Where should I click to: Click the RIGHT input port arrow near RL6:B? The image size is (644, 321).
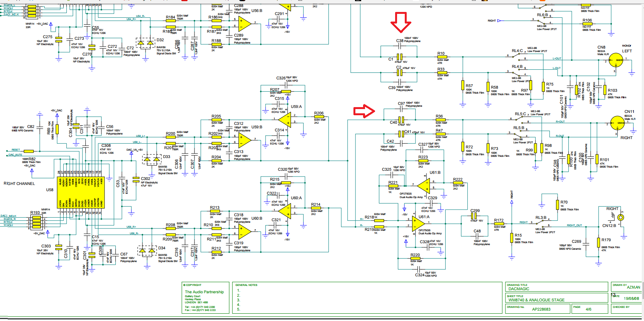pyautogui.click(x=499, y=21)
